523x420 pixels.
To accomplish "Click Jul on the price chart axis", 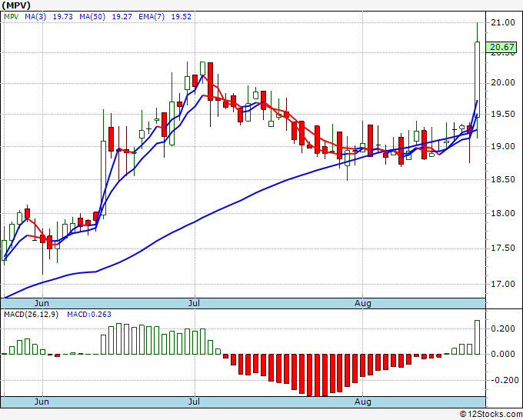I will pyautogui.click(x=194, y=303).
